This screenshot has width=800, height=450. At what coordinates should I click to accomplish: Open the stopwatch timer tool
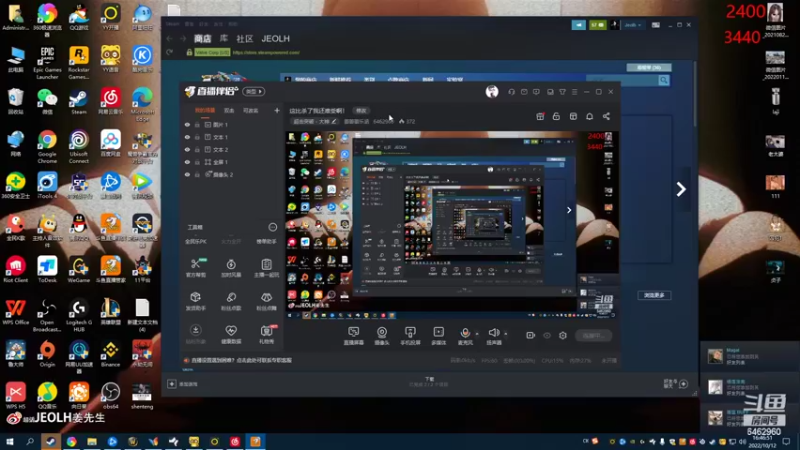(231, 267)
